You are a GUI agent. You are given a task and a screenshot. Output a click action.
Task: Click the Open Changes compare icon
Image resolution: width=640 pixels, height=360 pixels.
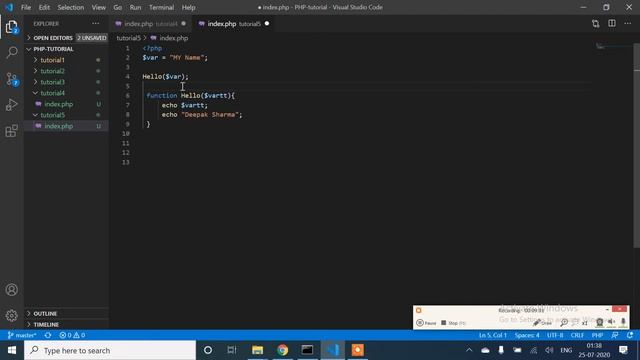596,24
